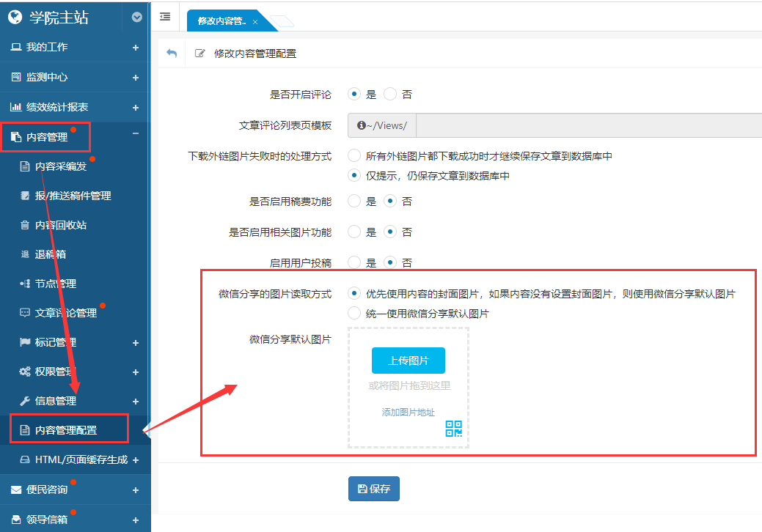The width and height of the screenshot is (762, 532).
Task: Click the globe icon beside 学院主站
Action: pyautogui.click(x=15, y=17)
